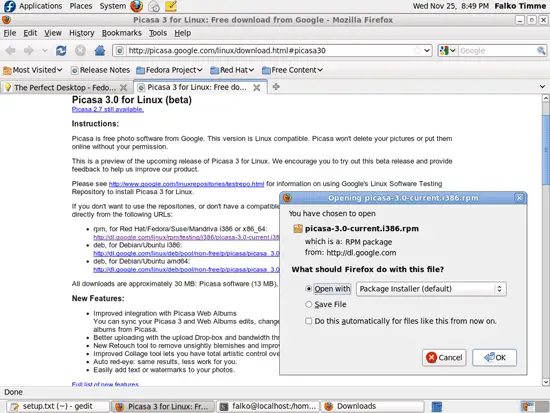The width and height of the screenshot is (550, 413).
Task: Open the System menu in the top panel
Action: point(113,6)
